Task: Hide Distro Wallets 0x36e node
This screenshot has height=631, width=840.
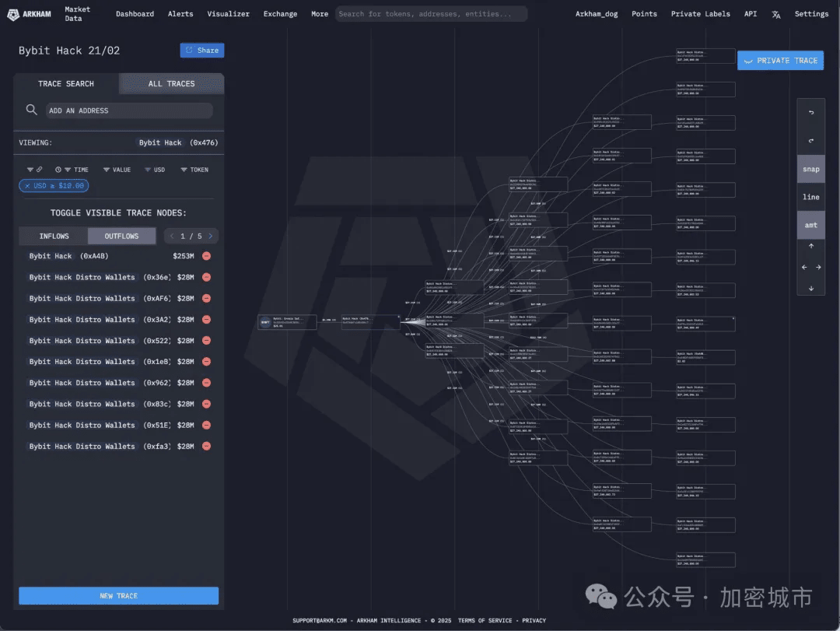Action: click(x=206, y=277)
